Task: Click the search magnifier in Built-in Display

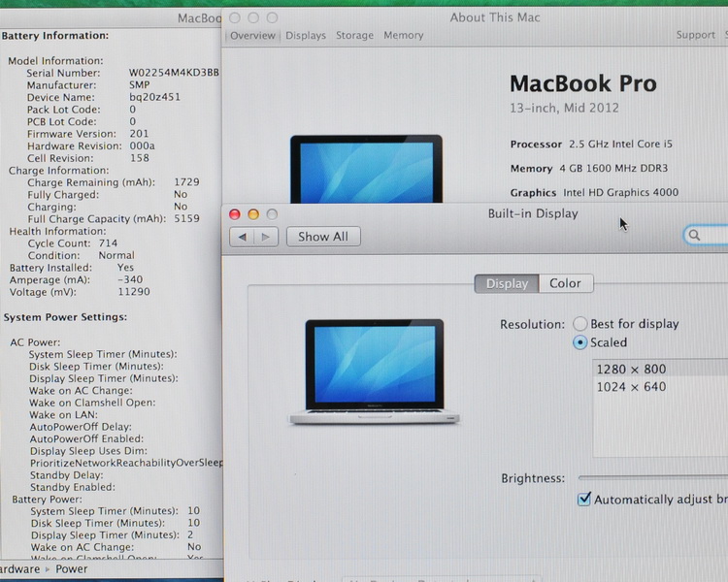Action: [694, 235]
